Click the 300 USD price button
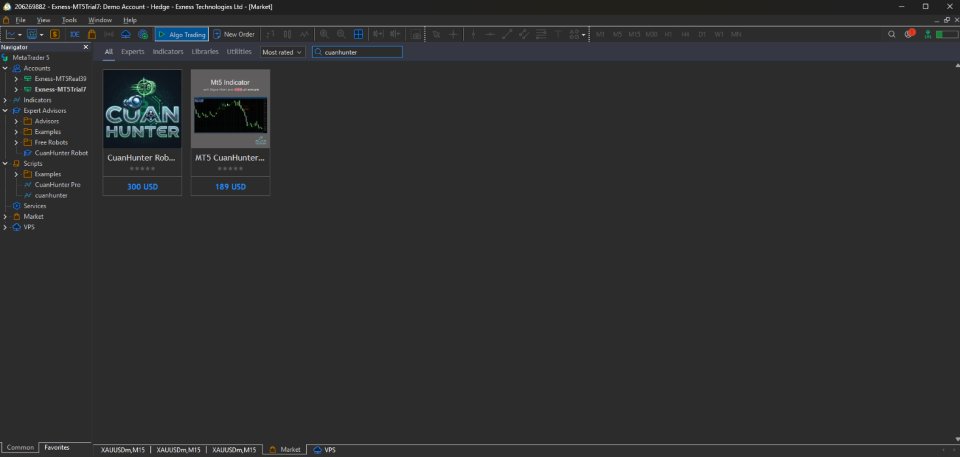The width and height of the screenshot is (960, 457). pos(142,186)
